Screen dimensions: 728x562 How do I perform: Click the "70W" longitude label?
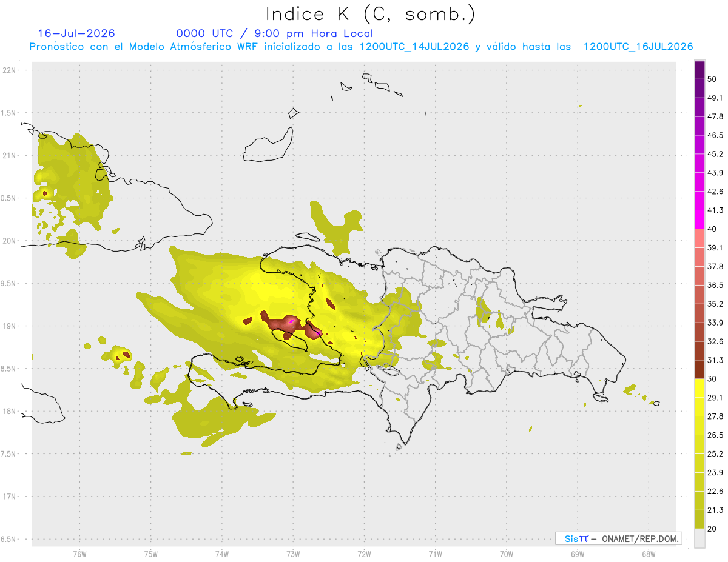point(506,554)
